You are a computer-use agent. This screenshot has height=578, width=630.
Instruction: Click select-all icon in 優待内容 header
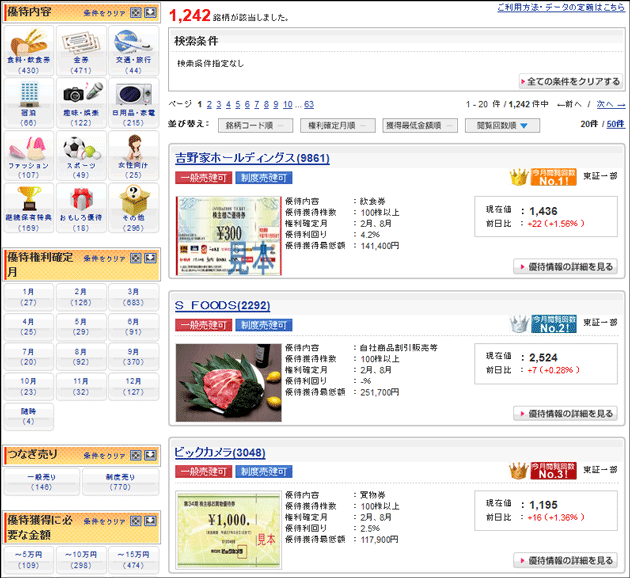pyautogui.click(x=136, y=12)
